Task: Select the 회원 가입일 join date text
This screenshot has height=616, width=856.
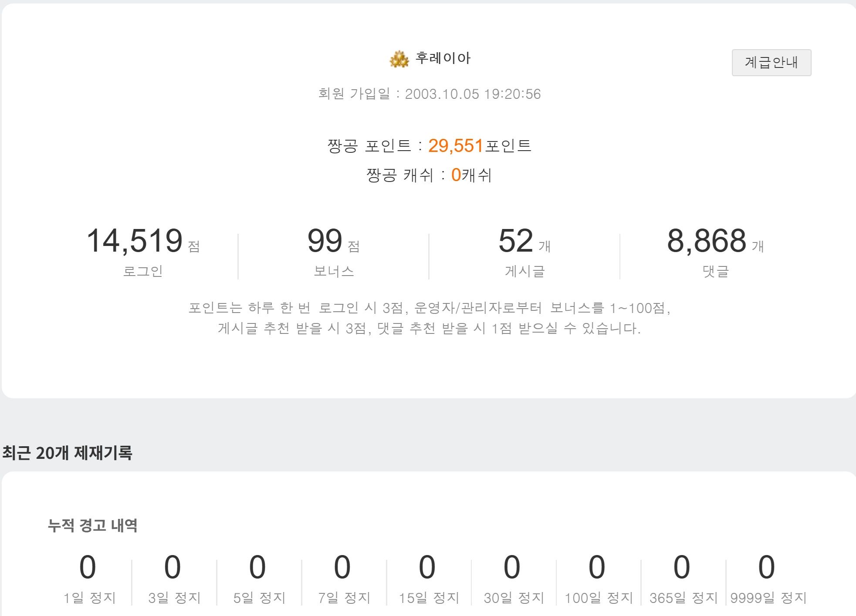Action: tap(429, 94)
